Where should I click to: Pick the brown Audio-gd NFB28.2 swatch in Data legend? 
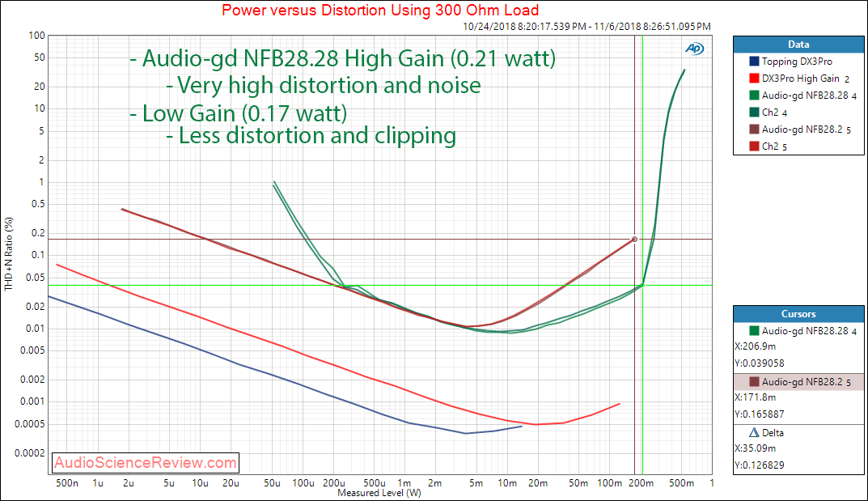point(754,129)
